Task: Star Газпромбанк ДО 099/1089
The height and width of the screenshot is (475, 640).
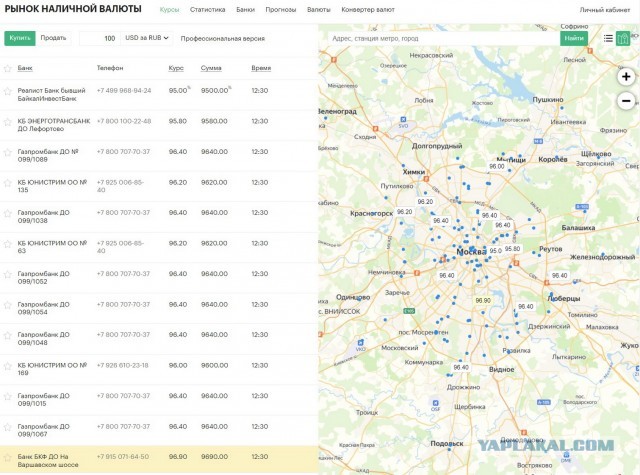Action: tap(7, 152)
